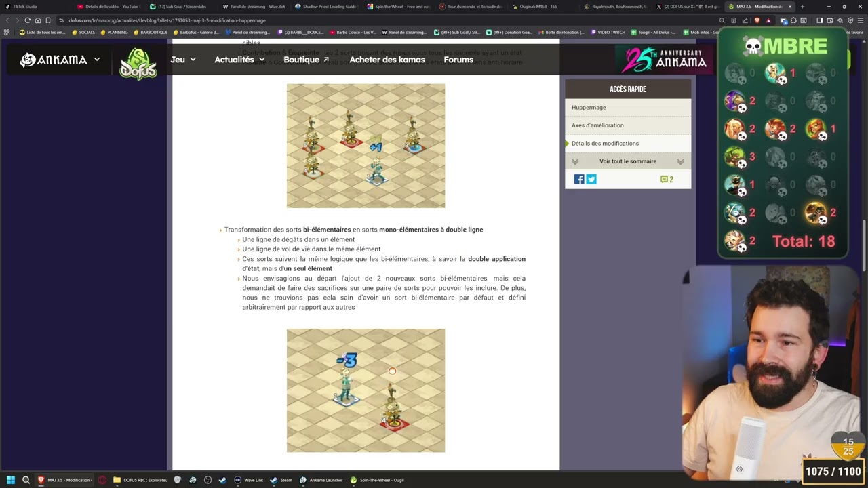The height and width of the screenshot is (488, 868).
Task: Open the Forums page
Action: [x=458, y=60]
